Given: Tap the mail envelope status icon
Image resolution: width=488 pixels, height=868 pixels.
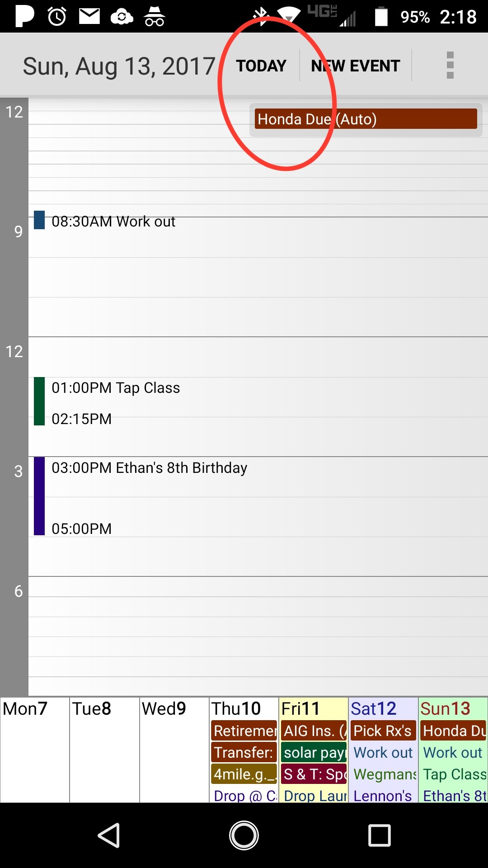Looking at the screenshot, I should 89,16.
